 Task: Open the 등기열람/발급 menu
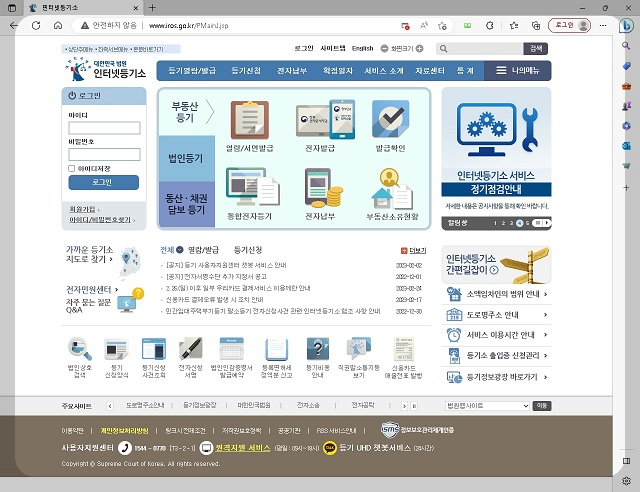point(192,71)
